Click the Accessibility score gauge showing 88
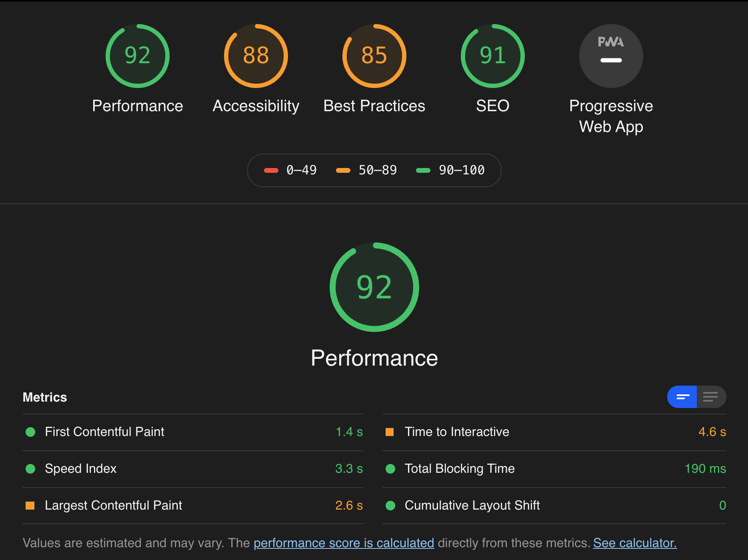The height and width of the screenshot is (560, 748). (256, 56)
